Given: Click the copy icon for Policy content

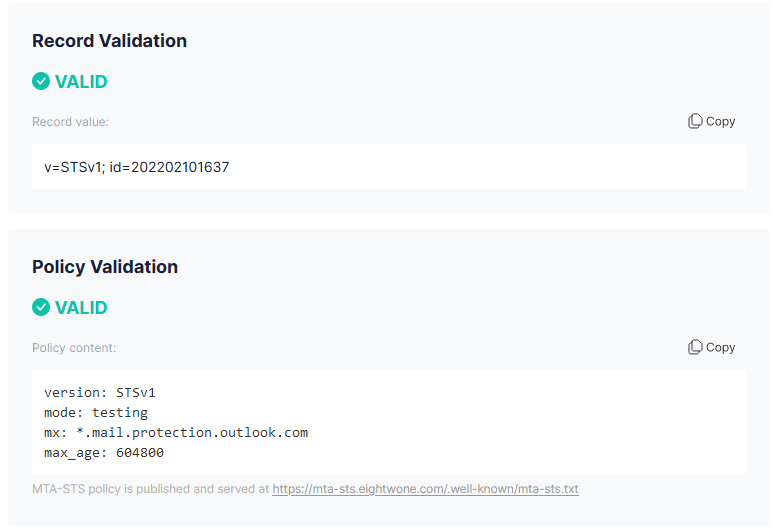Looking at the screenshot, I should coord(695,347).
